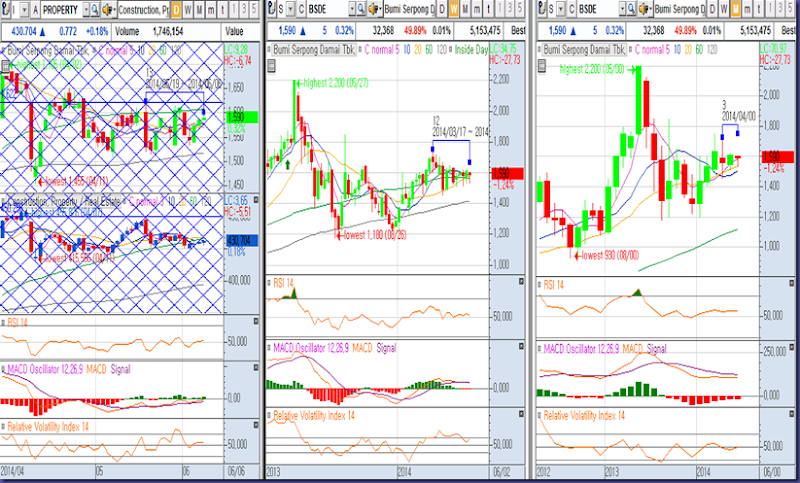
Task: Click the square icon on PROPERTY MACD Oscillator panel
Action: [x=256, y=367]
